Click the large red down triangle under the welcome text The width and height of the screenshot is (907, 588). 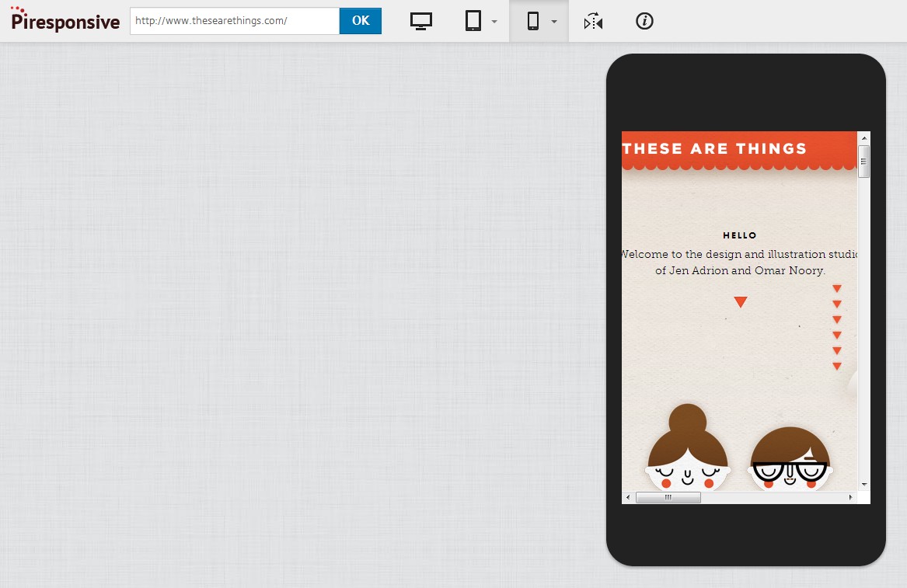tap(740, 302)
